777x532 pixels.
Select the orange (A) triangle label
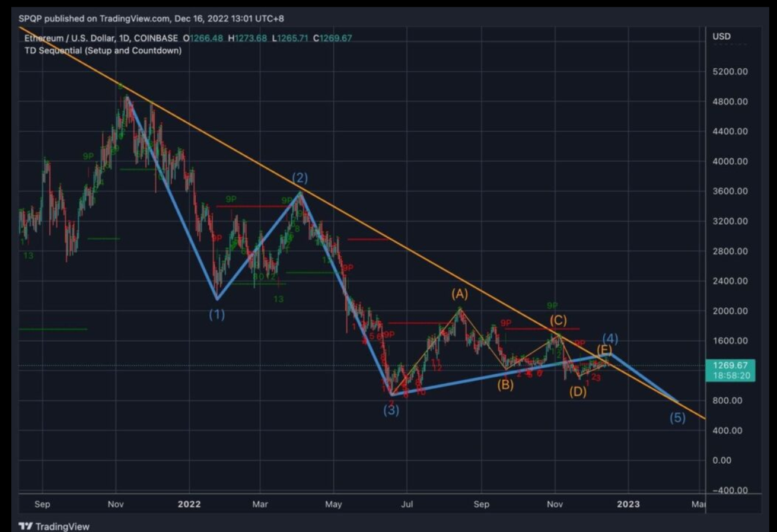[x=460, y=294]
